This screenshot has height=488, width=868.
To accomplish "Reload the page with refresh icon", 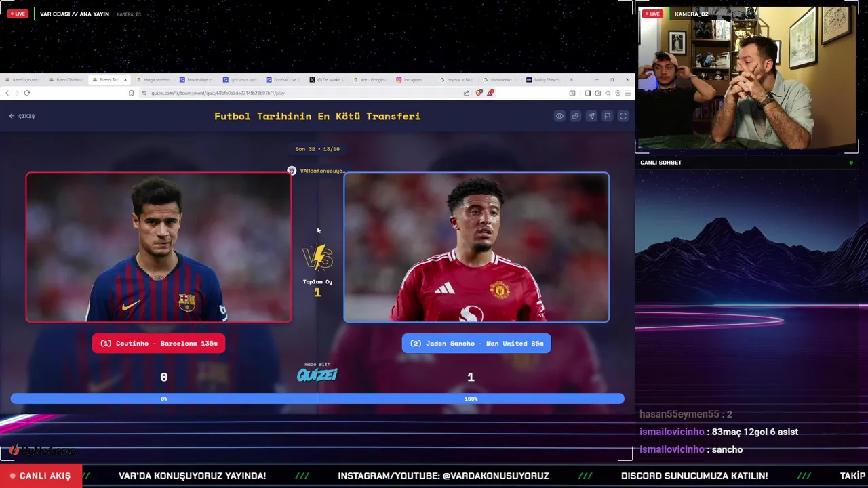I will pos(27,93).
